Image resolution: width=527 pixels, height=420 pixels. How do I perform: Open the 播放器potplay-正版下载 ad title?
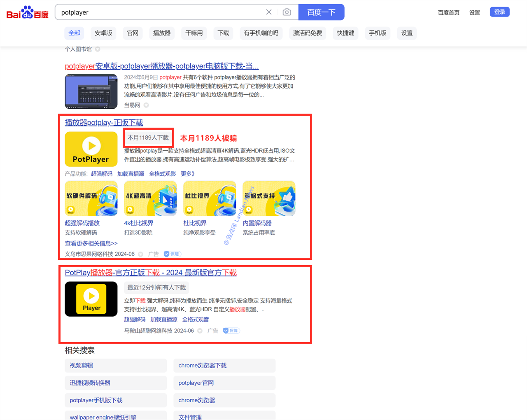[104, 122]
